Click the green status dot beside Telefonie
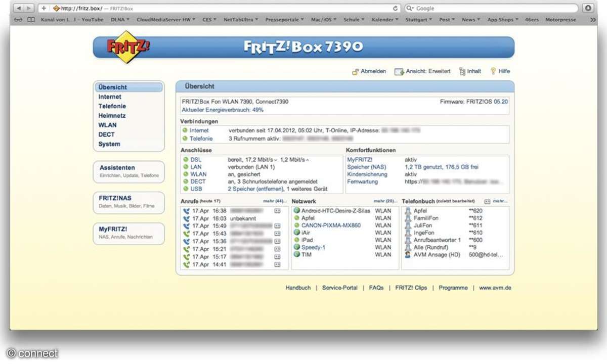Image resolution: width=607 pixels, height=364 pixels. point(185,139)
